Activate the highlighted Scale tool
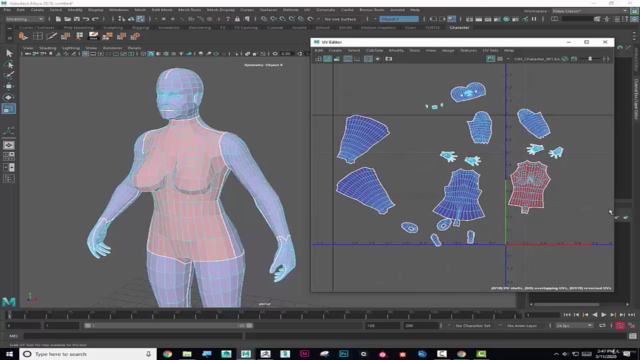Viewport: 640px width, 360px height. [9, 109]
